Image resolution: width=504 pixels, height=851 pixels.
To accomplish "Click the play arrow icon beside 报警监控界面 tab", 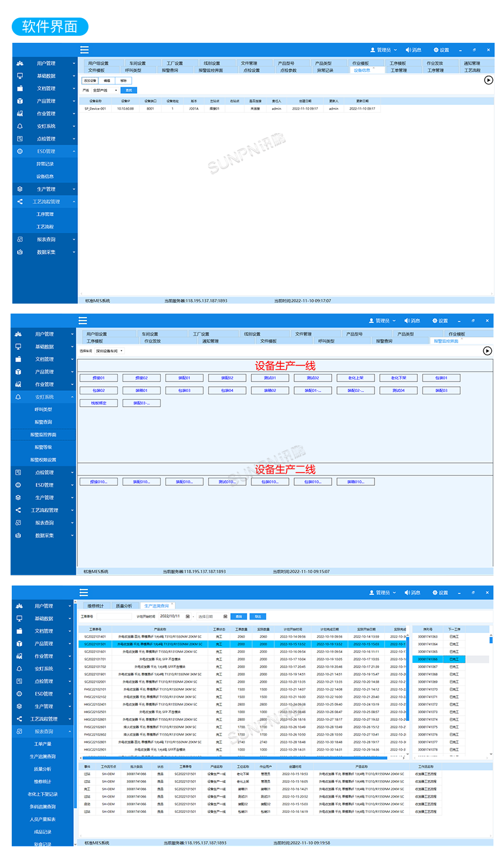I will (x=487, y=351).
